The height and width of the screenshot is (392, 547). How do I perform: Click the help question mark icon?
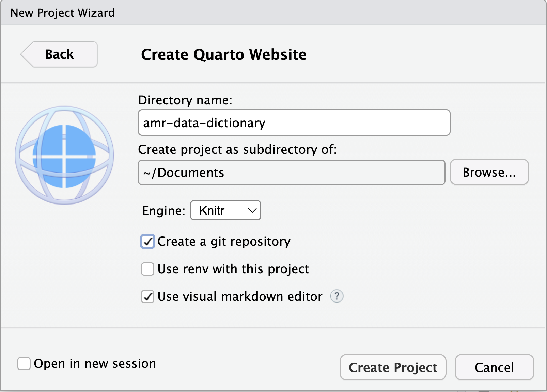337,296
